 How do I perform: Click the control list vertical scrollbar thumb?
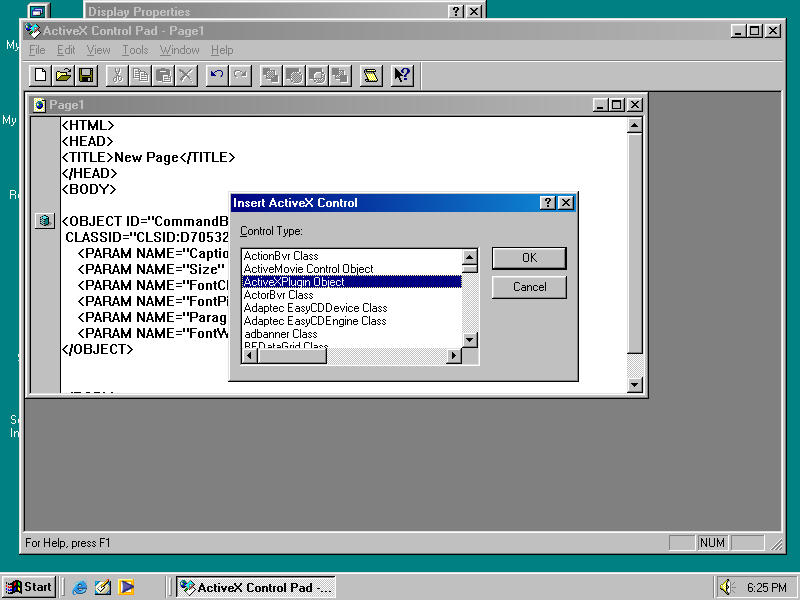click(x=469, y=268)
